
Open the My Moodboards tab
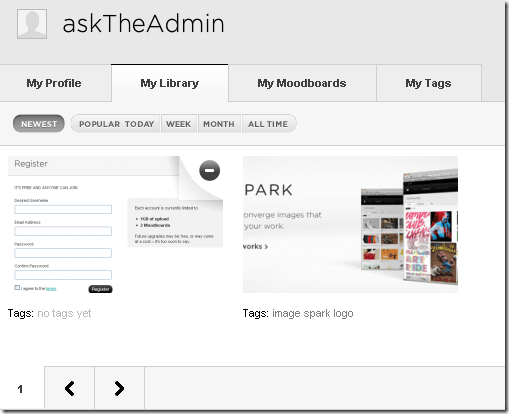click(x=302, y=83)
